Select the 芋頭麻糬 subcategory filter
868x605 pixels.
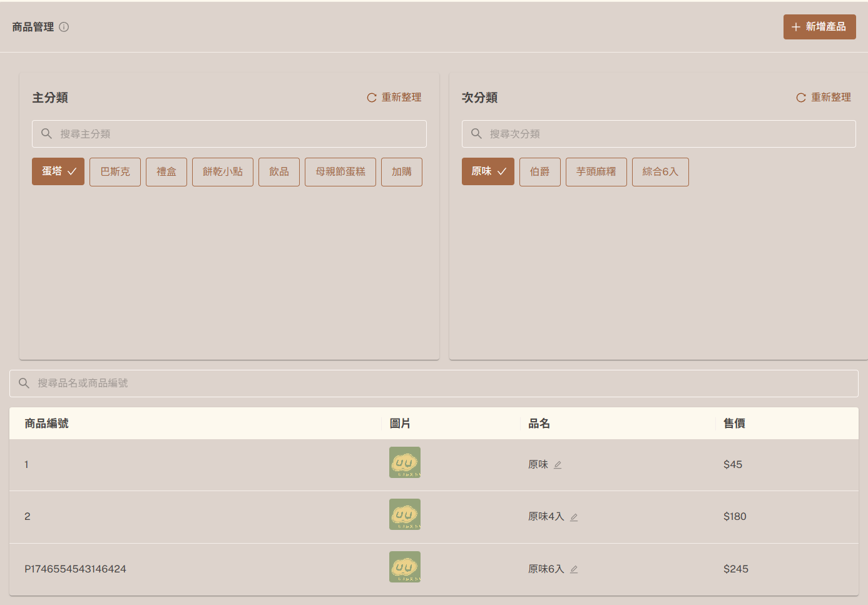coord(596,171)
